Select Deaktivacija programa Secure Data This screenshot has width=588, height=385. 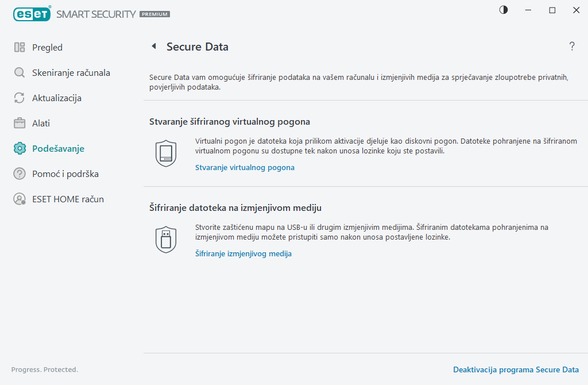[x=516, y=369]
